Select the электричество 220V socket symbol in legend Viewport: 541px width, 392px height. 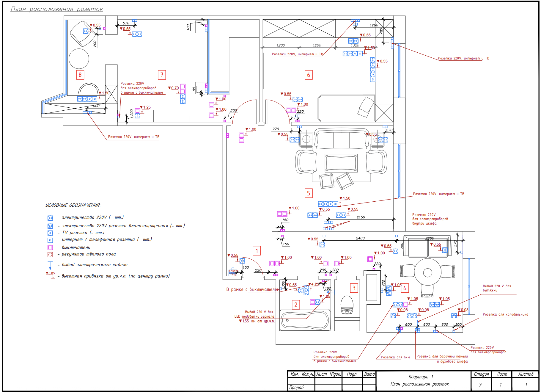click(x=50, y=218)
